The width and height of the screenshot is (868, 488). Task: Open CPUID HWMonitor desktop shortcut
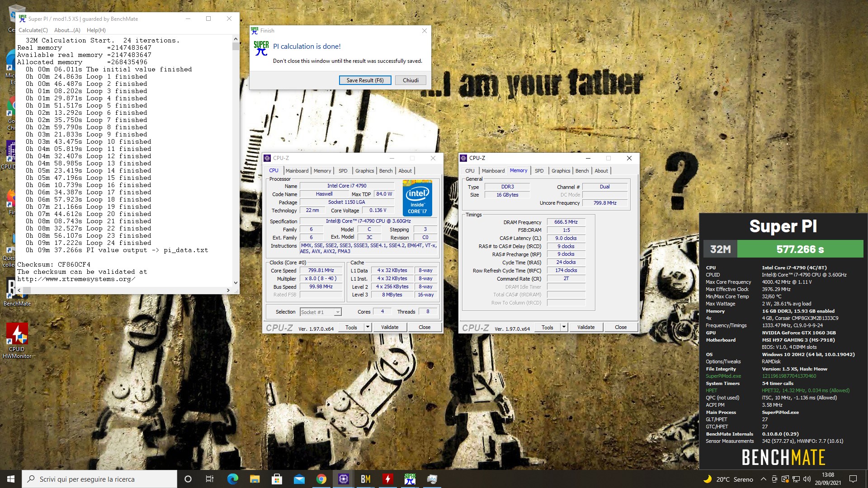click(17, 340)
